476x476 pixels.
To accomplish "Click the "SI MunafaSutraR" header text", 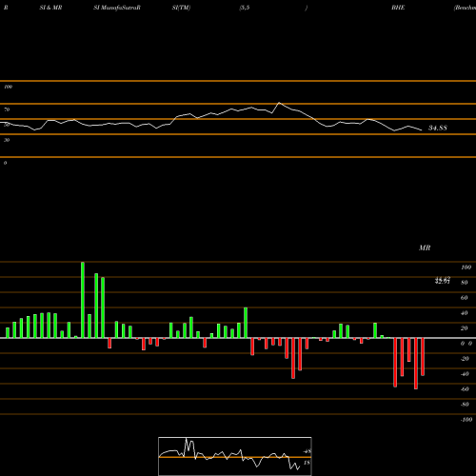I will coord(117,8).
